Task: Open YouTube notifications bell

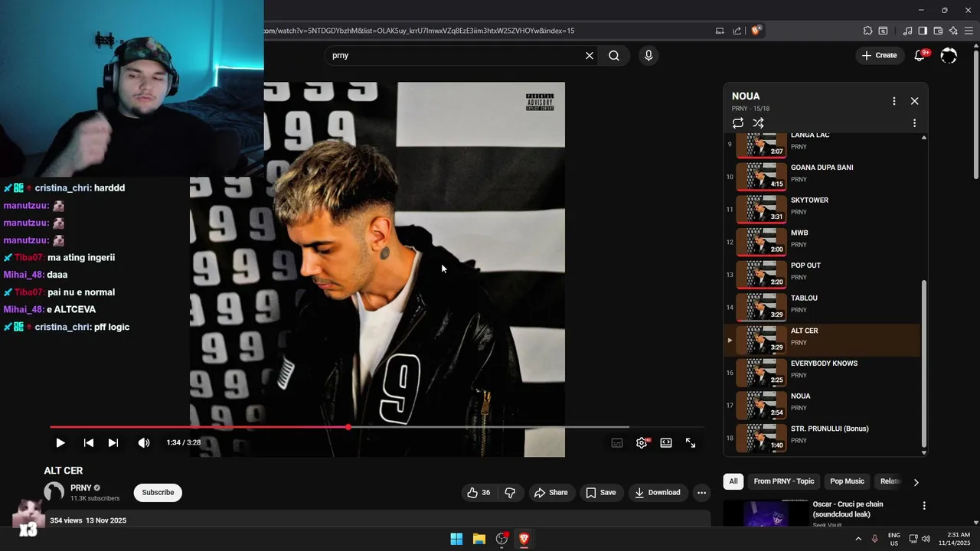Action: 920,55
